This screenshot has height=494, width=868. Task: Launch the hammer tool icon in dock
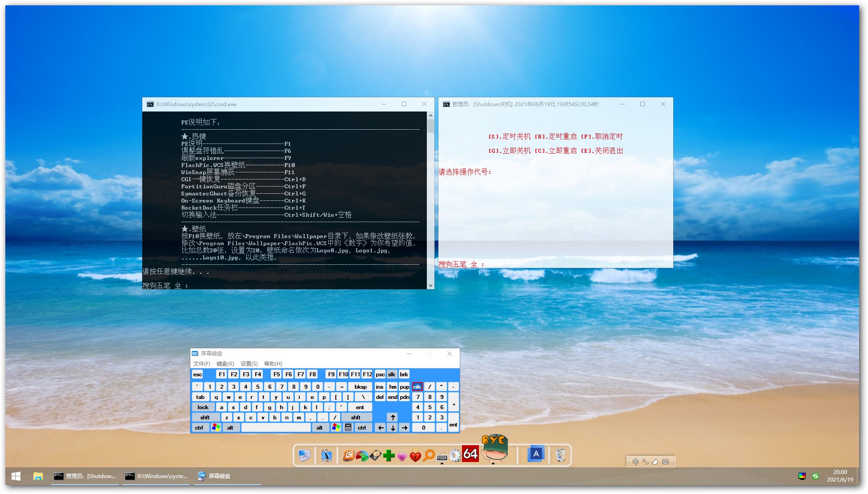(x=327, y=455)
